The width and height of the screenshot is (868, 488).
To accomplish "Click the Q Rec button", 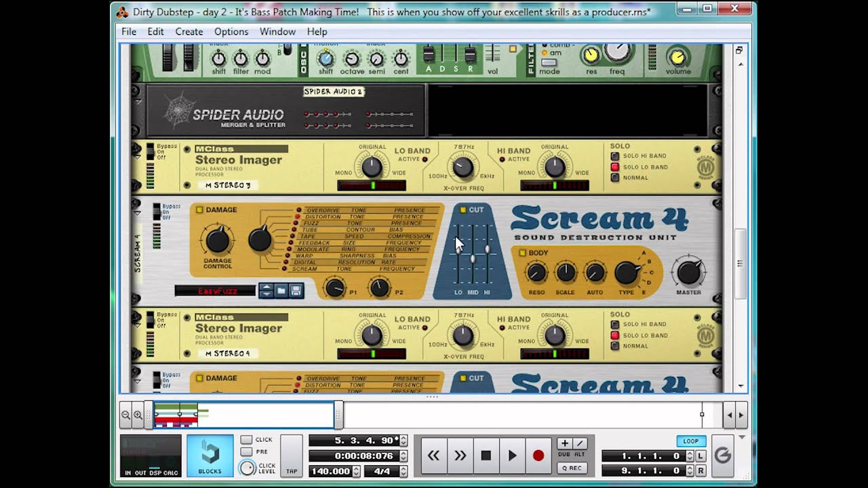I will (x=571, y=468).
